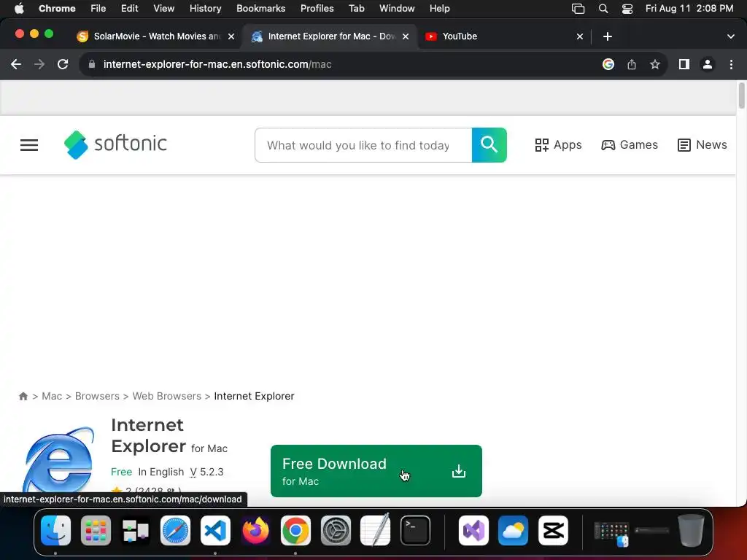
Task: Open the Games section
Action: [x=630, y=145]
